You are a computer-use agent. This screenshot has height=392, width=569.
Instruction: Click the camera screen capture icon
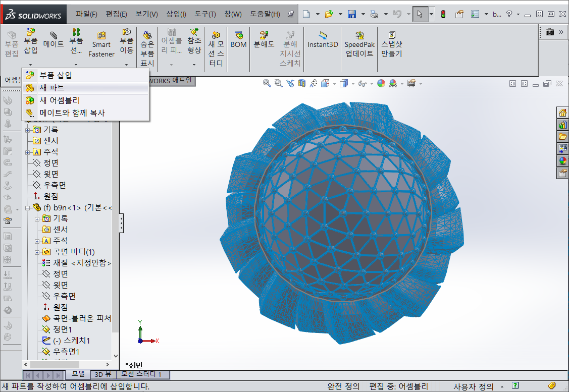[550, 32]
